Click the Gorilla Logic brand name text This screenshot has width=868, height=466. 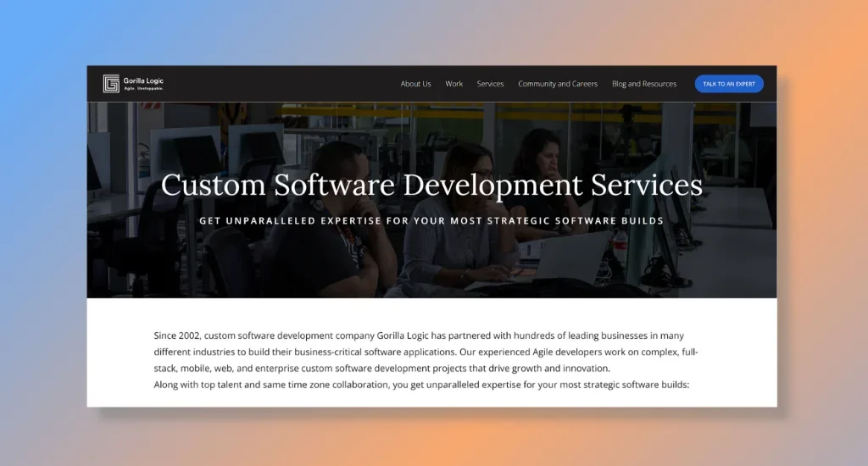click(x=143, y=80)
